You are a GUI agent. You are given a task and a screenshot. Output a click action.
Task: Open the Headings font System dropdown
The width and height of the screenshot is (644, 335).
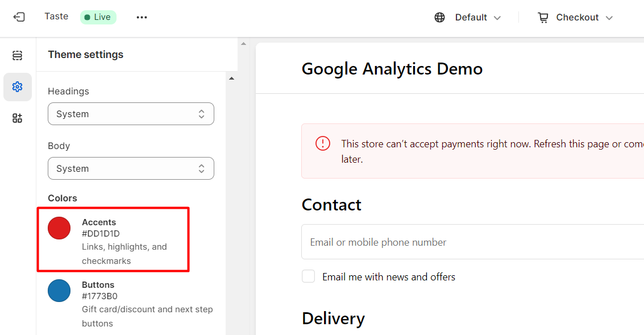click(131, 114)
